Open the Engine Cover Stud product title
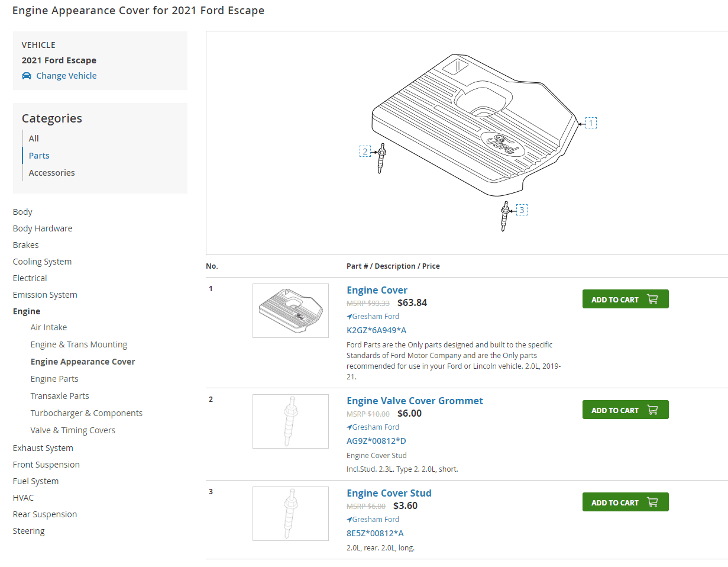Image resolution: width=728 pixels, height=567 pixels. tap(389, 493)
